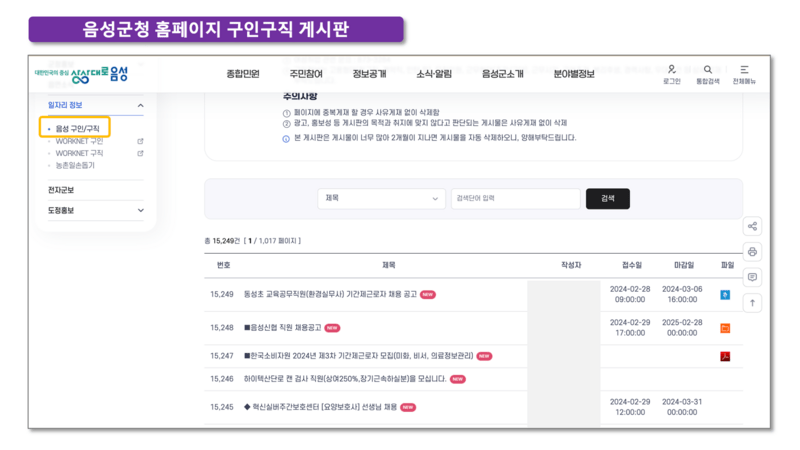Click the 접수일 column header
Viewport: 800px width, 450px height.
[632, 265]
